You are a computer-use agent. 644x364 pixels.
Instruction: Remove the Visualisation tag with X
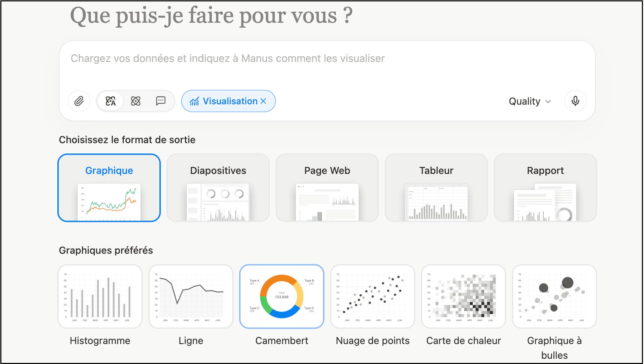(264, 101)
